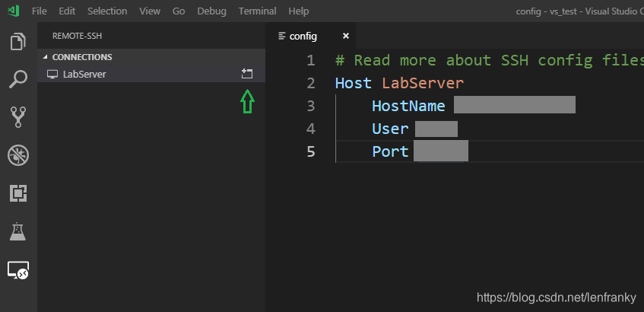Open the Debug view in activity bar
Image resolution: width=644 pixels, height=312 pixels.
(x=18, y=155)
